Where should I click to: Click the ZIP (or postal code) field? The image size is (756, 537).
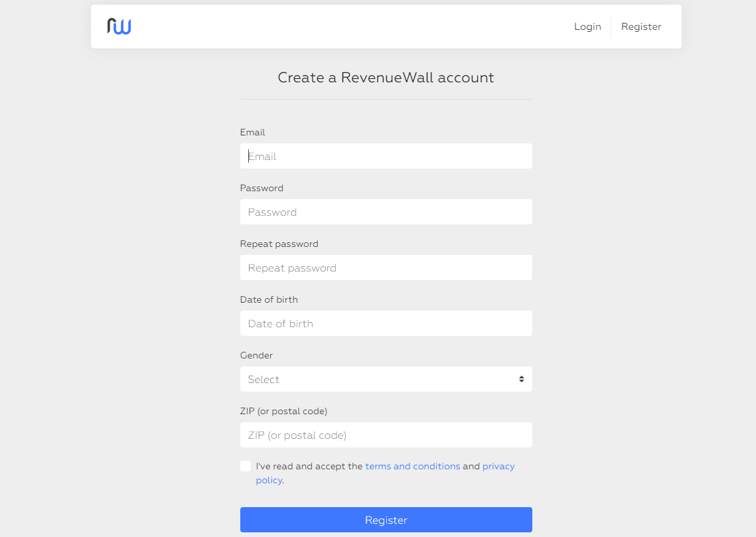click(386, 435)
